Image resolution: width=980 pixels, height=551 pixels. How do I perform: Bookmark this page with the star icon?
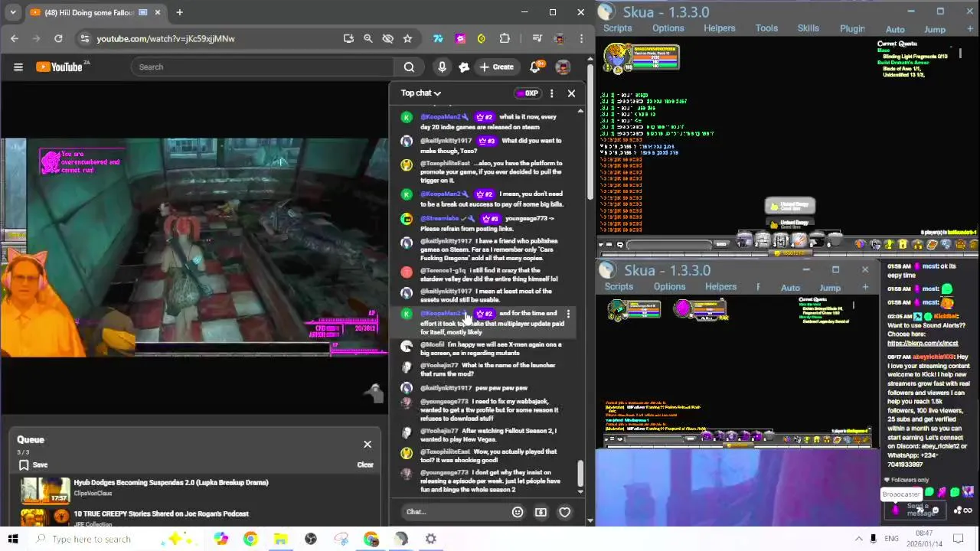407,38
